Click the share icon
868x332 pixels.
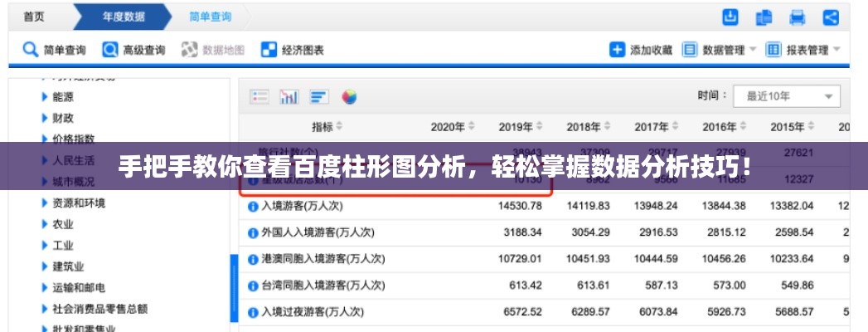coord(831,17)
